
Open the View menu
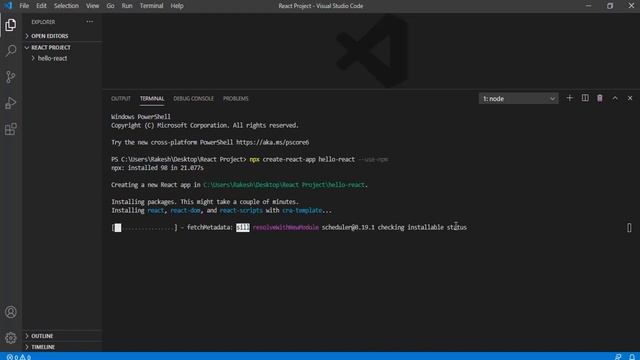[x=93, y=6]
